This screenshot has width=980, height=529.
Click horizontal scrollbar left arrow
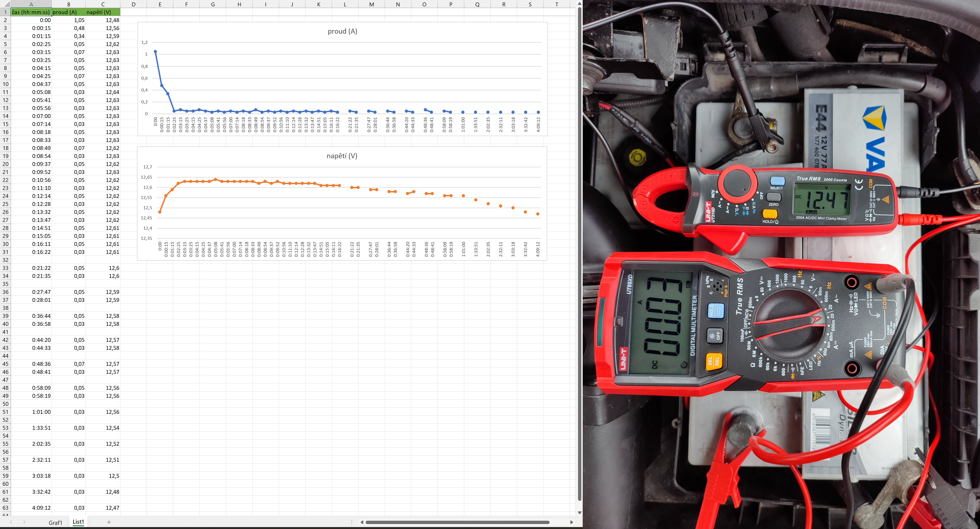point(362,522)
